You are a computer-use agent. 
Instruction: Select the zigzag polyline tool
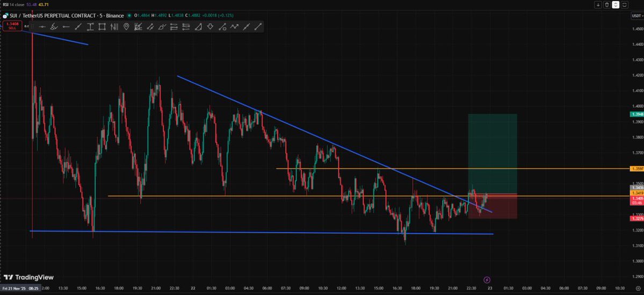(234, 27)
